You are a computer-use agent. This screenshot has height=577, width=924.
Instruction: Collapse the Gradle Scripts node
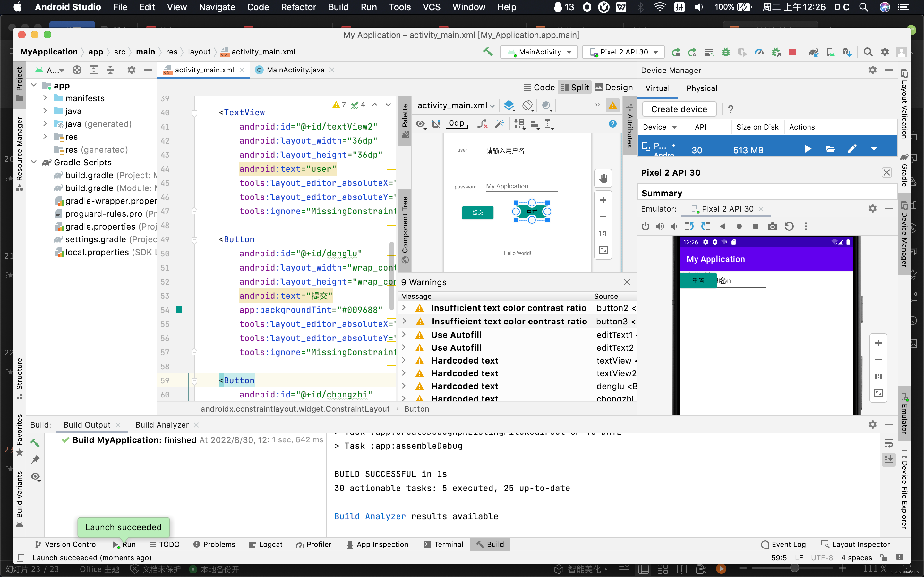[34, 162]
